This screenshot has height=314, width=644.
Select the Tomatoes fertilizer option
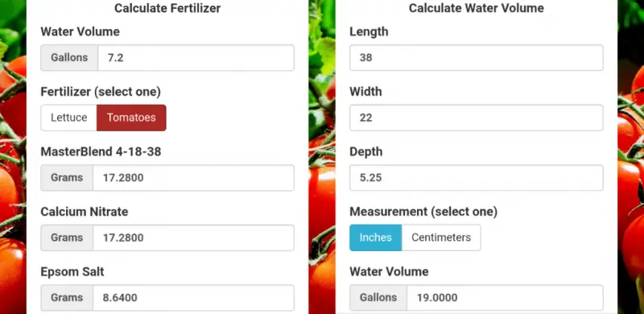tap(131, 118)
